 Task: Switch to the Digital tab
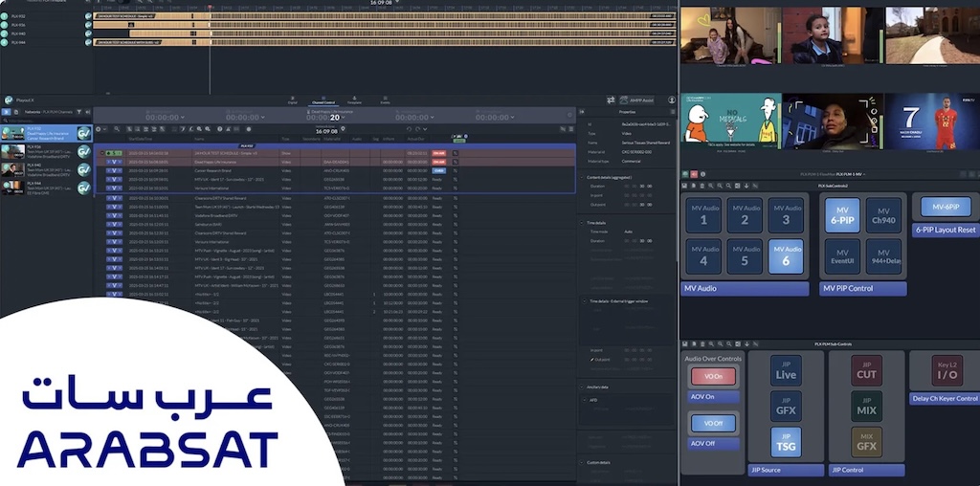pos(293,99)
